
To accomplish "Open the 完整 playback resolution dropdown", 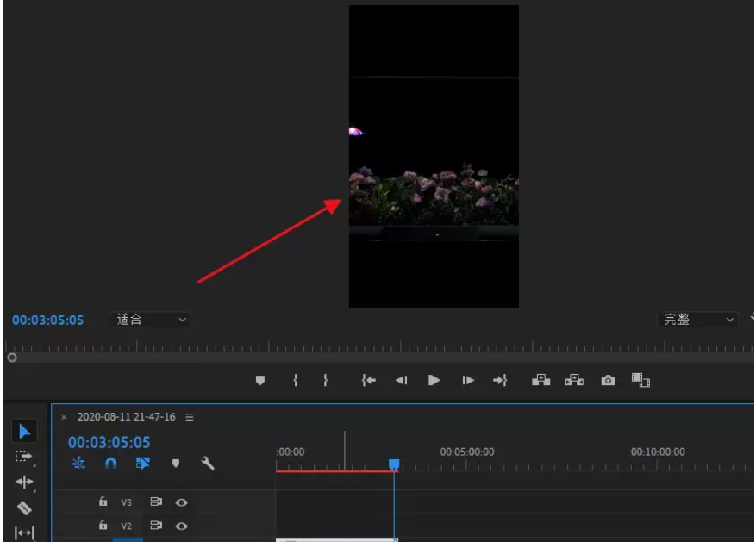I will [x=698, y=320].
